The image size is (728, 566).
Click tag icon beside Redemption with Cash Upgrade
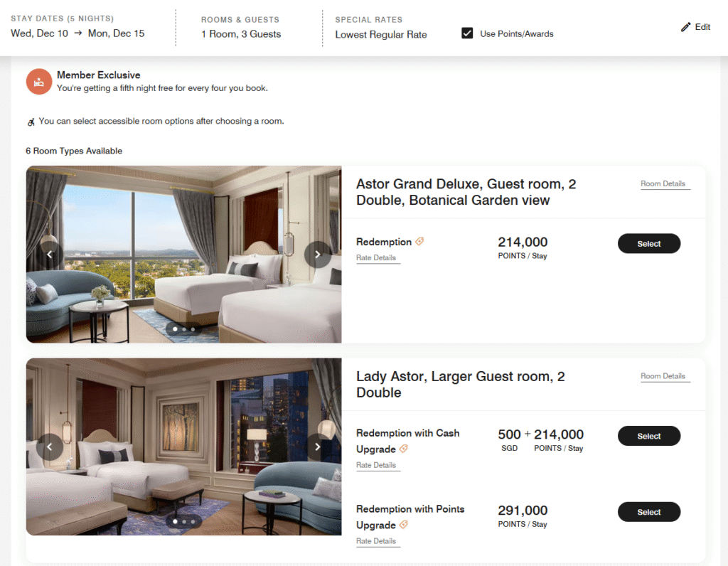pos(404,449)
